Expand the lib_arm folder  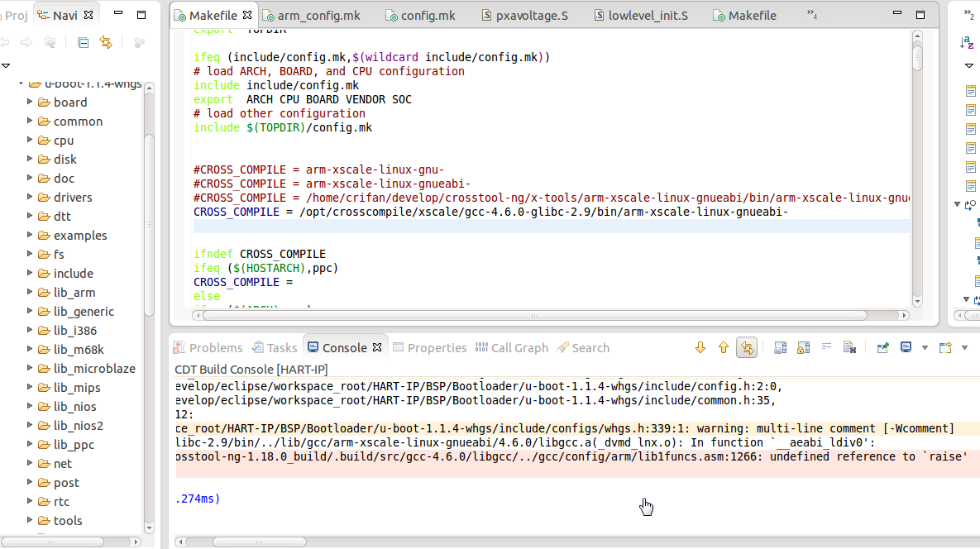pos(30,293)
